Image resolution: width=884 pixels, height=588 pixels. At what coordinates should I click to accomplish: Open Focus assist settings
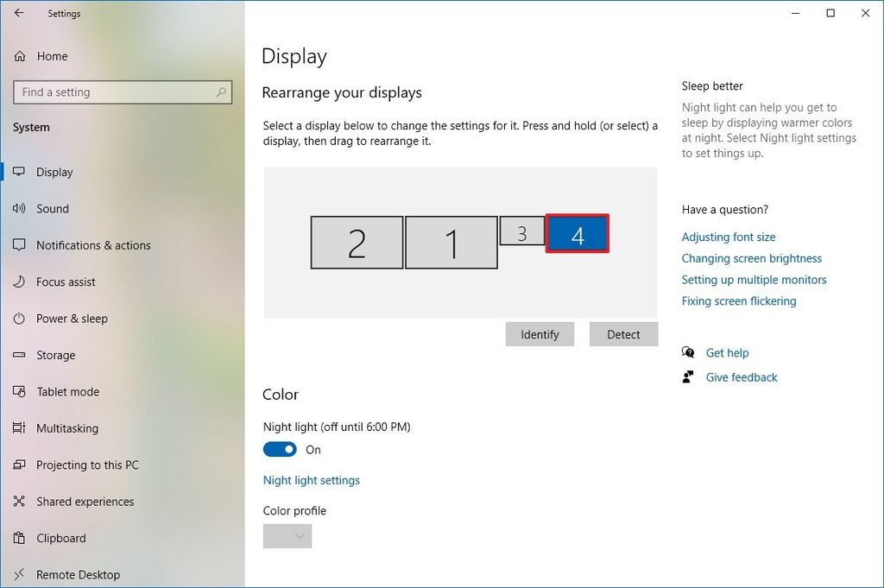[x=66, y=281]
